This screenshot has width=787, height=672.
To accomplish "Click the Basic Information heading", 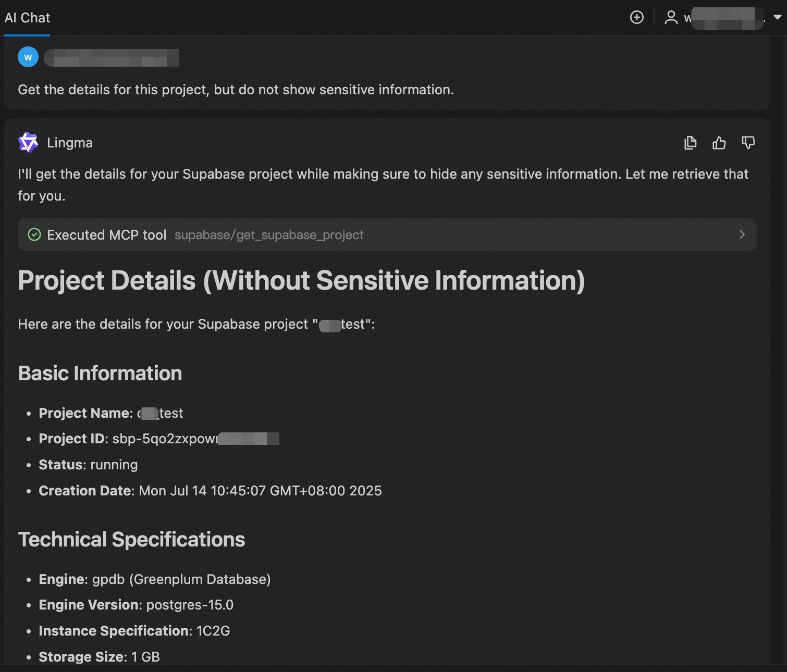I will click(100, 374).
